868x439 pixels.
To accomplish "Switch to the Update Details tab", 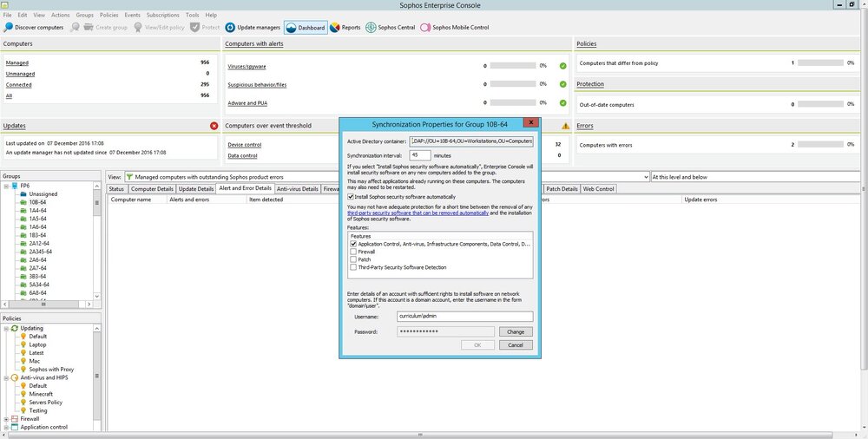I will tap(196, 189).
